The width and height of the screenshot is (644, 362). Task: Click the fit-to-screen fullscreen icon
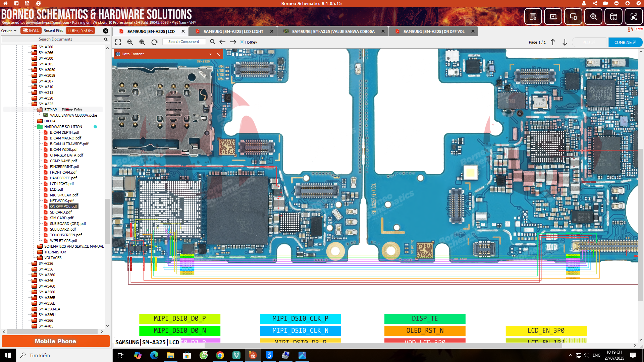(118, 42)
